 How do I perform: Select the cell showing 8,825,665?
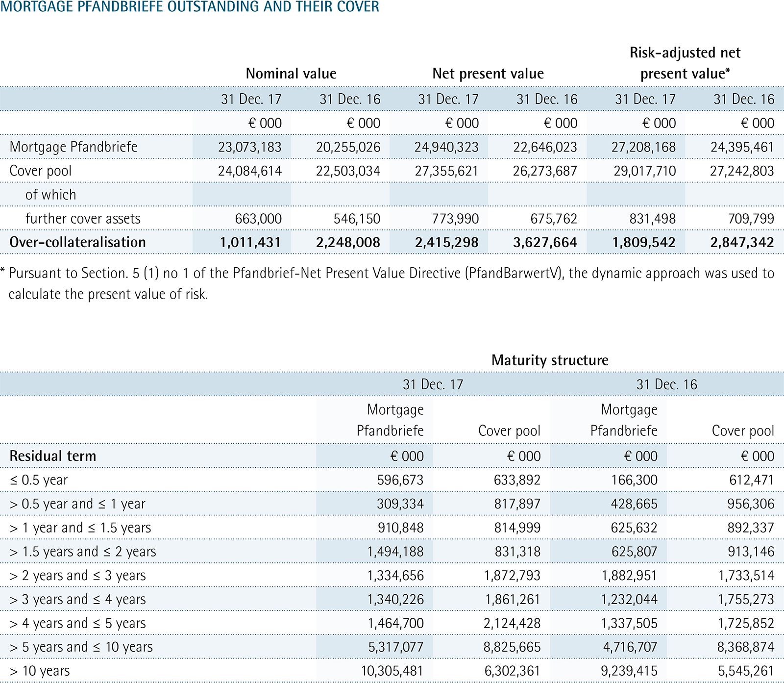pyautogui.click(x=512, y=647)
